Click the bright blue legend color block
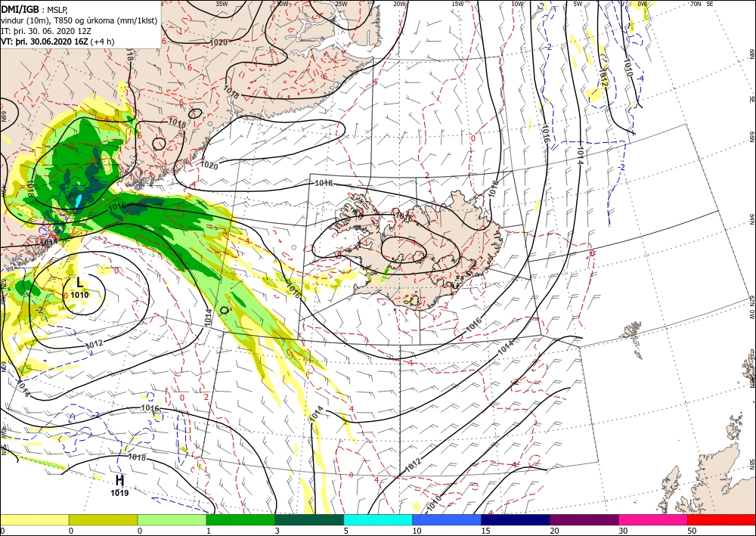The image size is (756, 536). click(x=447, y=519)
